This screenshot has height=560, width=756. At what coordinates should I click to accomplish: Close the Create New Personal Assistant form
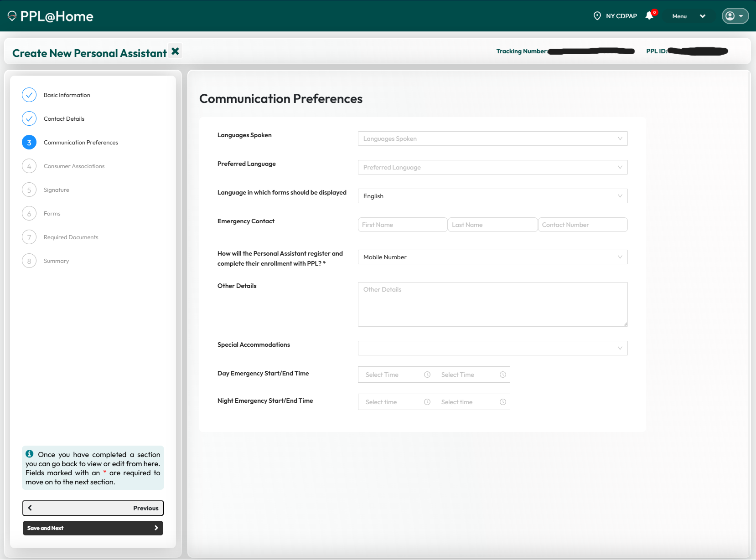click(x=175, y=51)
